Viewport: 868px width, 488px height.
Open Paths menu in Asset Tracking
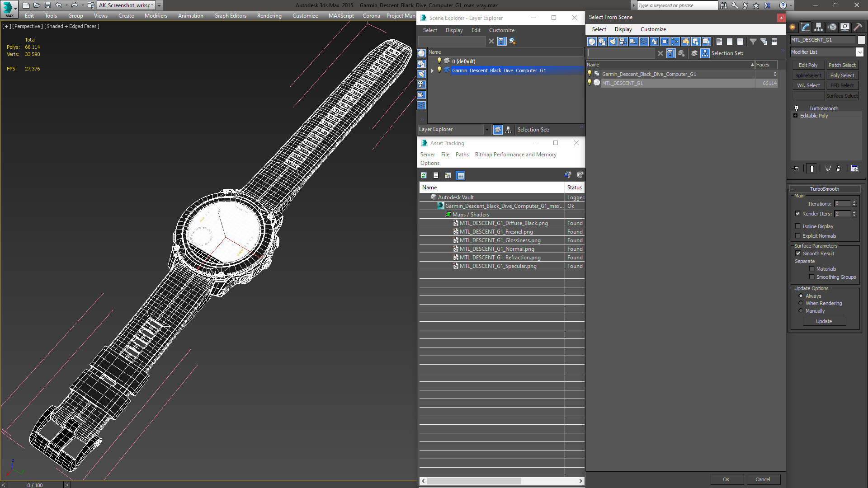coord(462,155)
